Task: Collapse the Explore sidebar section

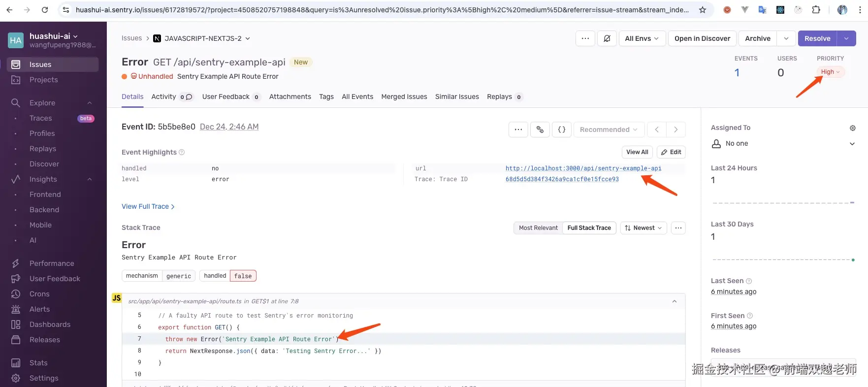Action: pos(90,103)
